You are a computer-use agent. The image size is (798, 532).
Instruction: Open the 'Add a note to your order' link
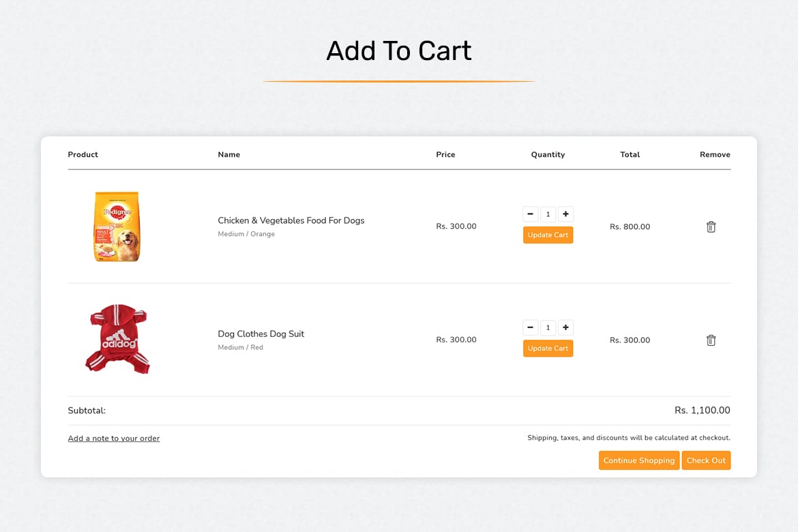(114, 439)
